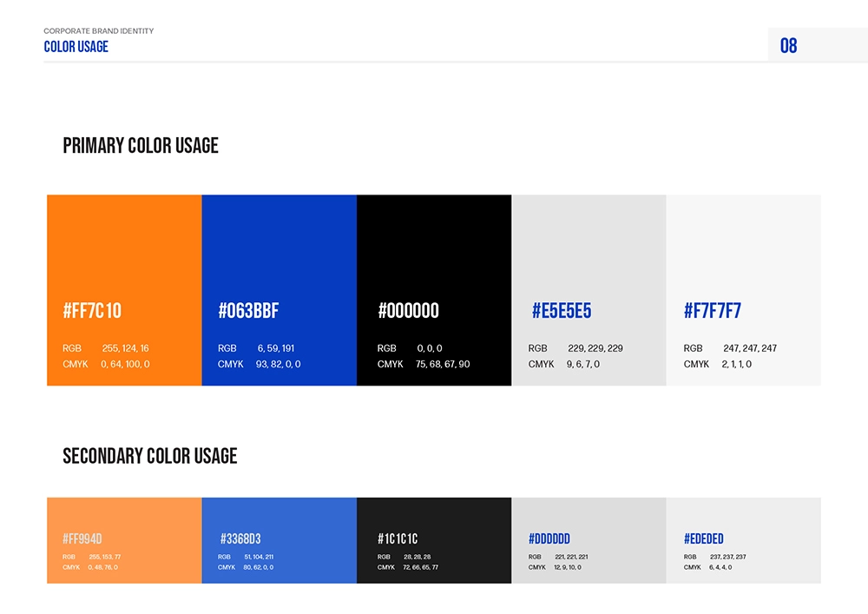Click the CMYK value 93, 82, 0, 0
868x614 pixels.
point(278,364)
